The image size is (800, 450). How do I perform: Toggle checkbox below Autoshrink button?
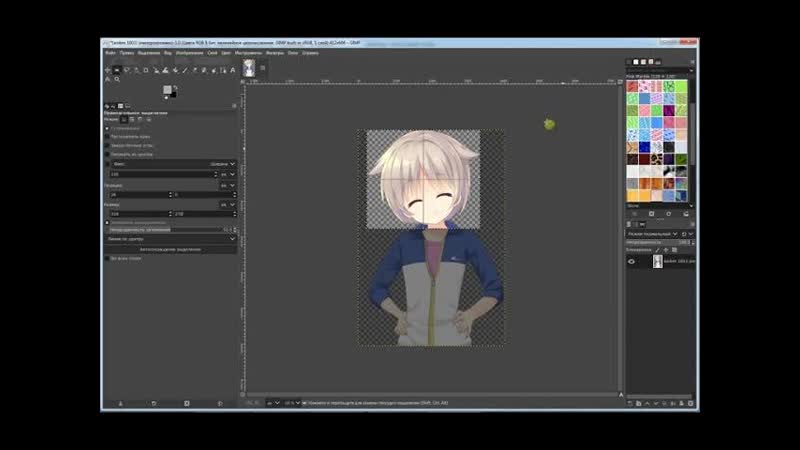107,258
